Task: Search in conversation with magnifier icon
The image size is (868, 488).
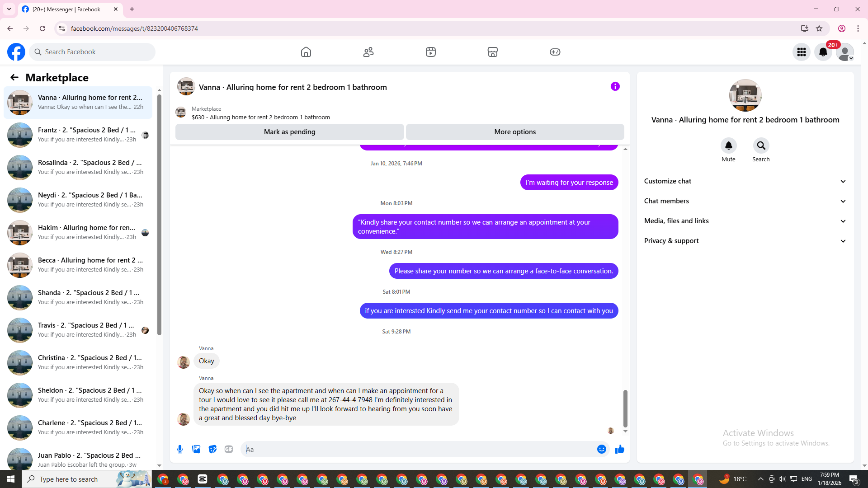Action: click(761, 146)
